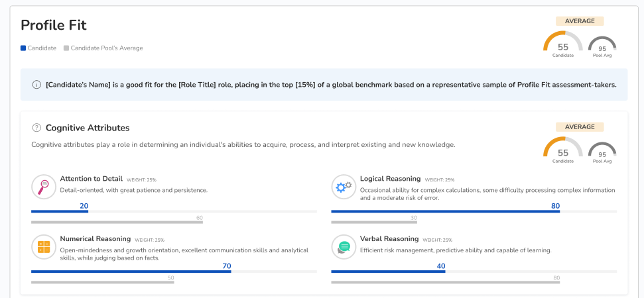Click the Cognitive Attributes Candidate gauge showing 55

562,151
